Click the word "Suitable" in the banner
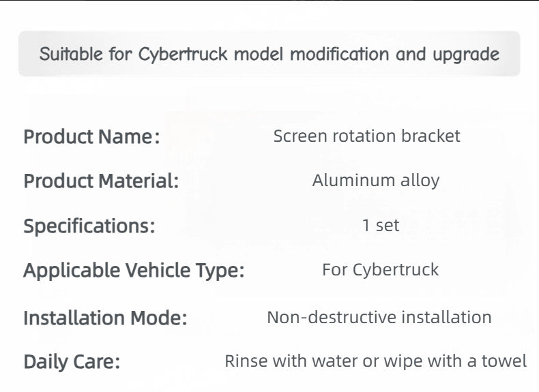This screenshot has height=392, width=539. pyautogui.click(x=70, y=54)
